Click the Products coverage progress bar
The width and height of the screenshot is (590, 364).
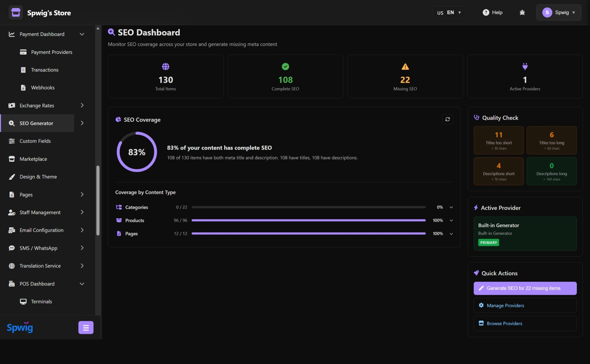(x=308, y=220)
